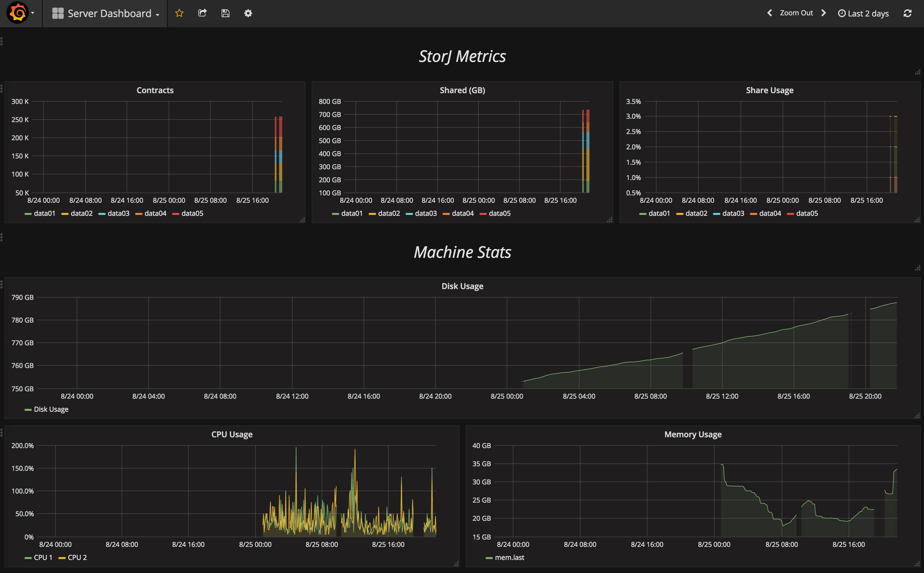The height and width of the screenshot is (573, 924).
Task: Shift time range forward with right chevron
Action: 823,13
